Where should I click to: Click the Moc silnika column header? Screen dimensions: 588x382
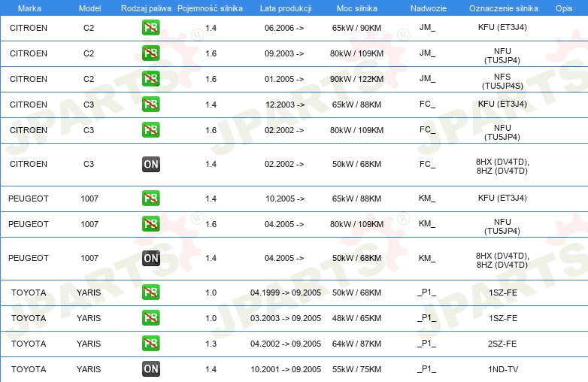pyautogui.click(x=356, y=8)
